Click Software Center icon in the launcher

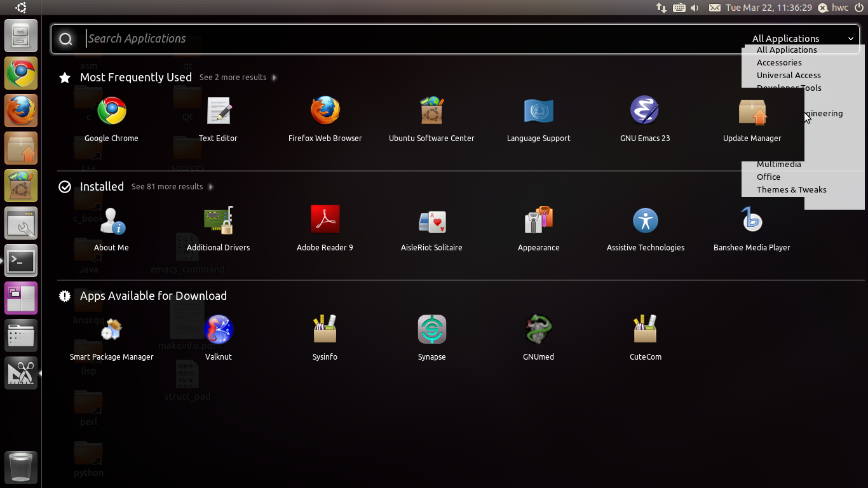21,186
